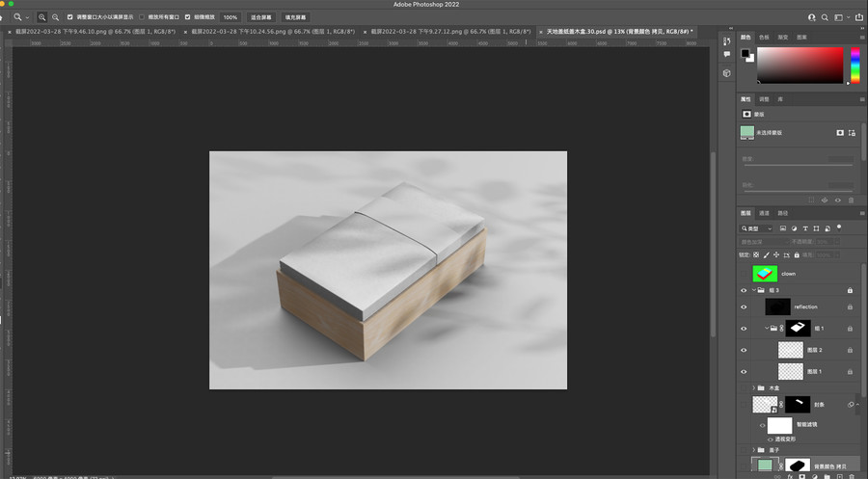The image size is (868, 479).
Task: Filter layers by adjustment layers icon
Action: point(794,228)
